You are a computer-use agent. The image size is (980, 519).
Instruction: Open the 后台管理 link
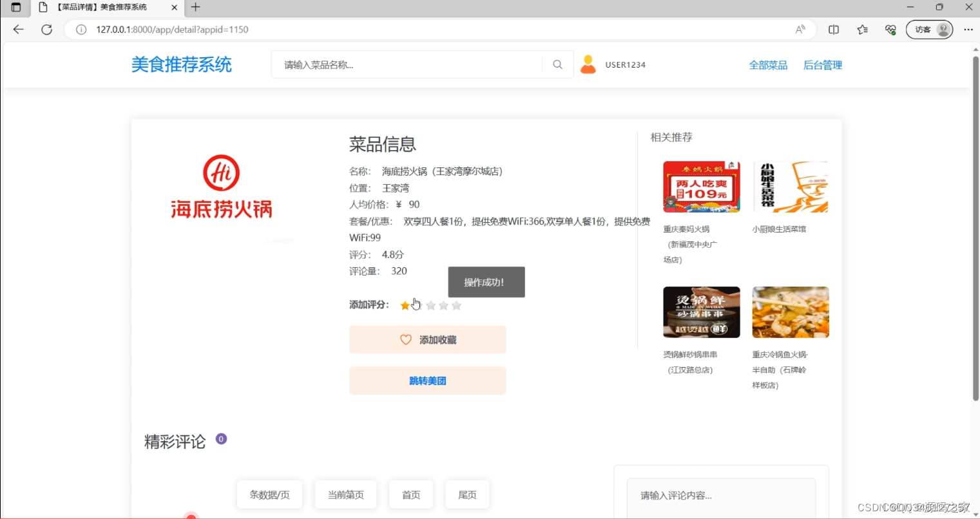(822, 64)
